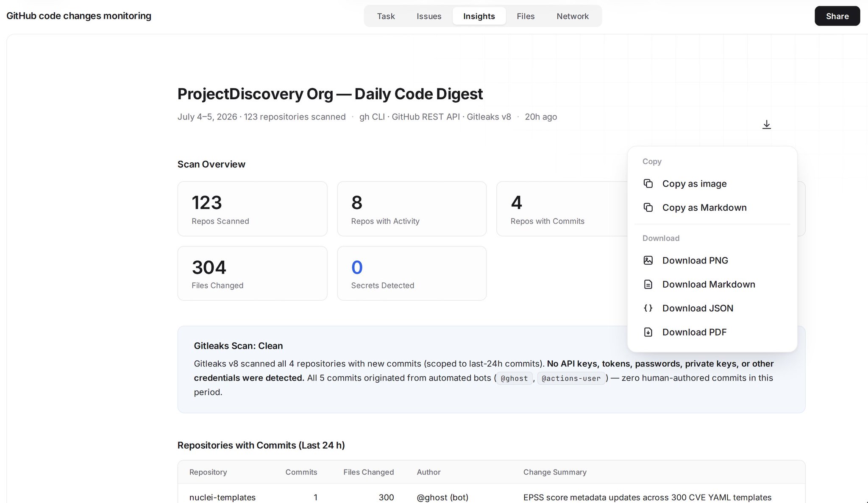Open the Issues tab
Screen dimensions: 868x503
(429, 16)
